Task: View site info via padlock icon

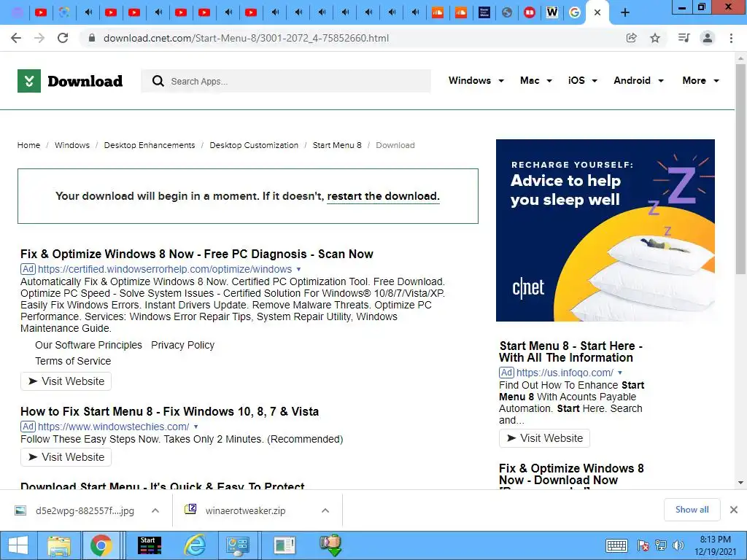Action: click(92, 38)
